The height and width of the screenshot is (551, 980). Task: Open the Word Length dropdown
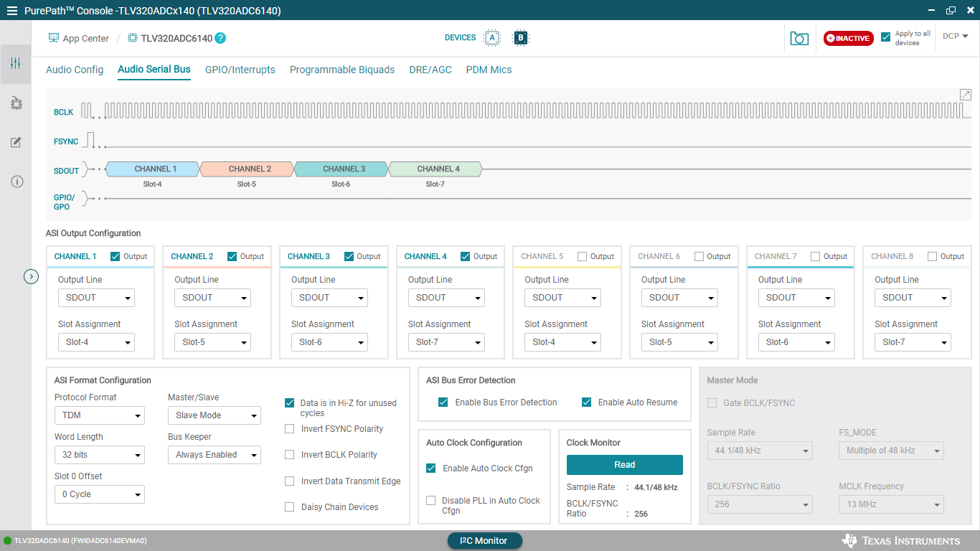pos(99,455)
